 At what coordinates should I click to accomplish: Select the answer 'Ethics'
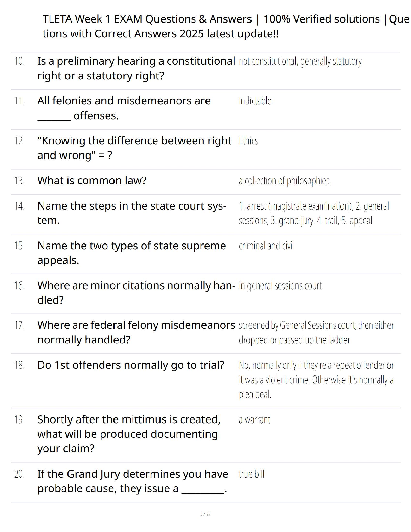pyautogui.click(x=248, y=141)
